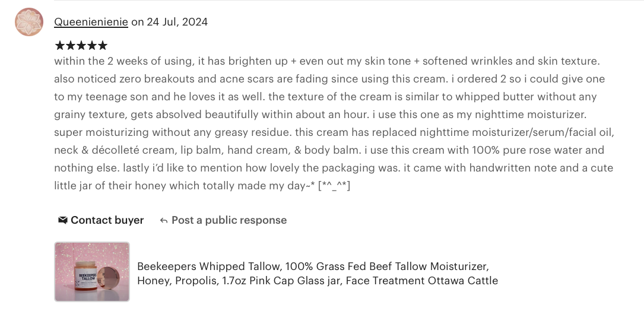644x327 pixels.
Task: Select Post a public response
Action: pyautogui.click(x=229, y=220)
